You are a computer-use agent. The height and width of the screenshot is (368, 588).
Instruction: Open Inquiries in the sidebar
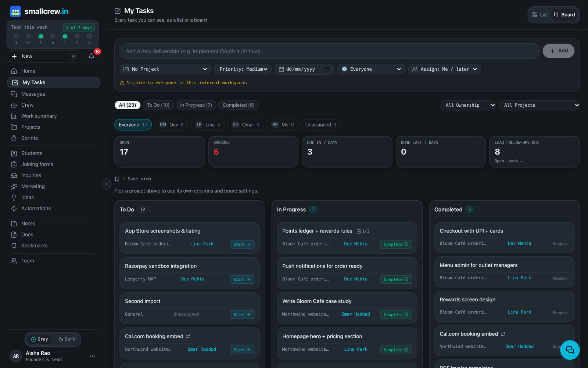pos(53,175)
